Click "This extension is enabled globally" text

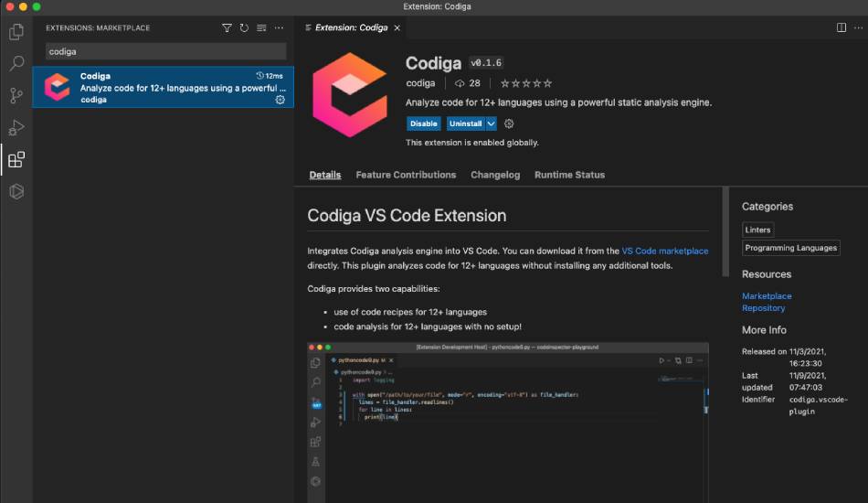pos(472,143)
